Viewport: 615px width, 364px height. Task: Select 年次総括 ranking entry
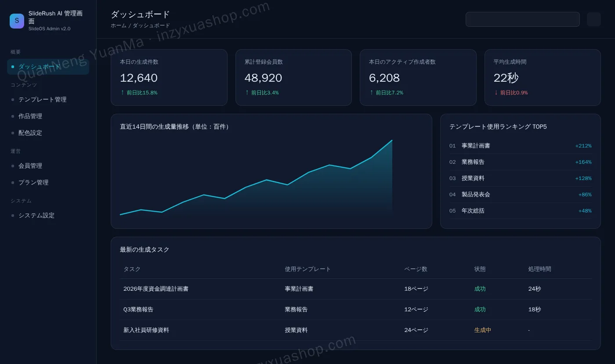tap(521, 211)
